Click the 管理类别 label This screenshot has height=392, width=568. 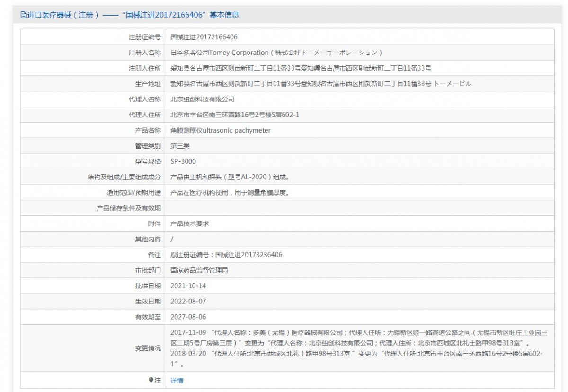pos(148,146)
